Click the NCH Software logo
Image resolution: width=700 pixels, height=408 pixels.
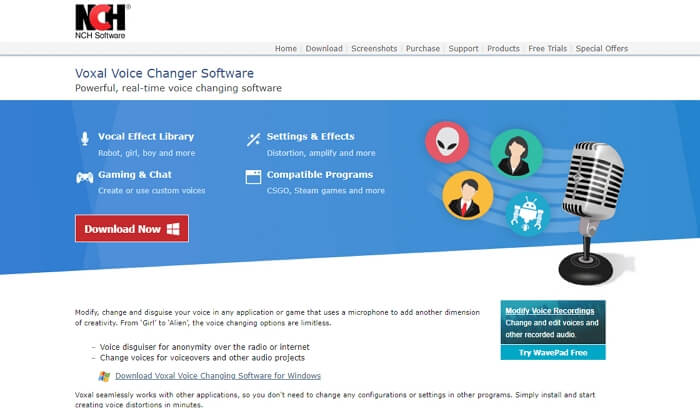click(x=102, y=21)
